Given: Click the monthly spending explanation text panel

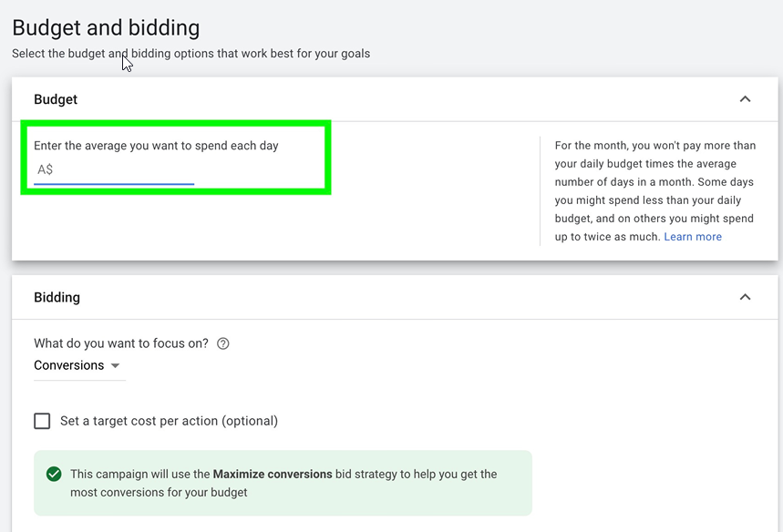Looking at the screenshot, I should pyautogui.click(x=655, y=191).
